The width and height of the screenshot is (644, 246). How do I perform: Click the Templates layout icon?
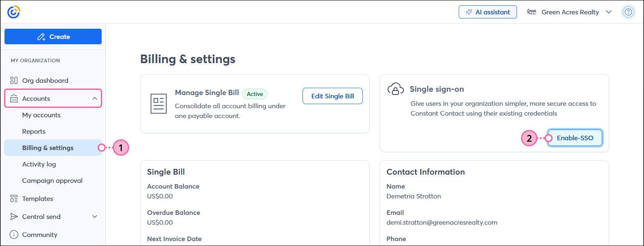(x=14, y=198)
